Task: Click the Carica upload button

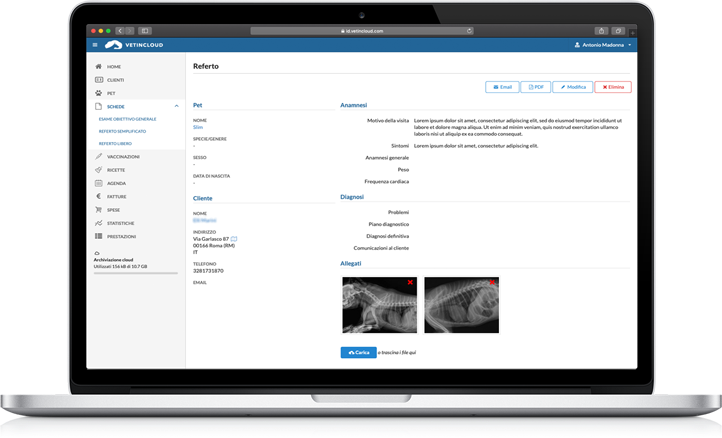Action: tap(359, 352)
